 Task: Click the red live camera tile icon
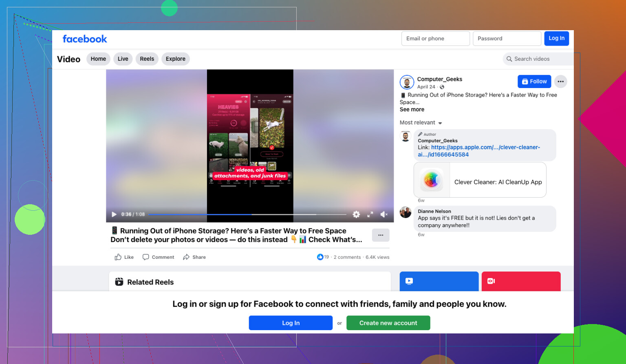[491, 281]
